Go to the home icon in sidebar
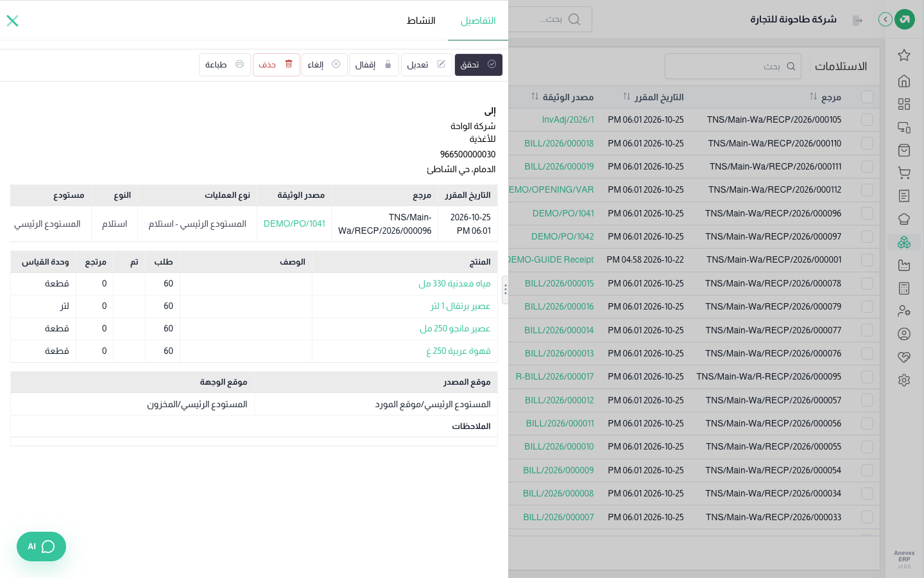924x578 pixels. 904,81
